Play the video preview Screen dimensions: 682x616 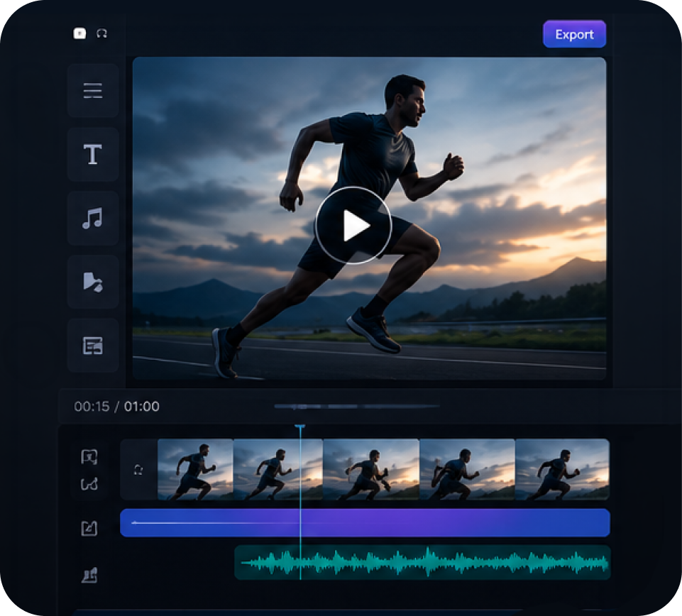pos(353,226)
